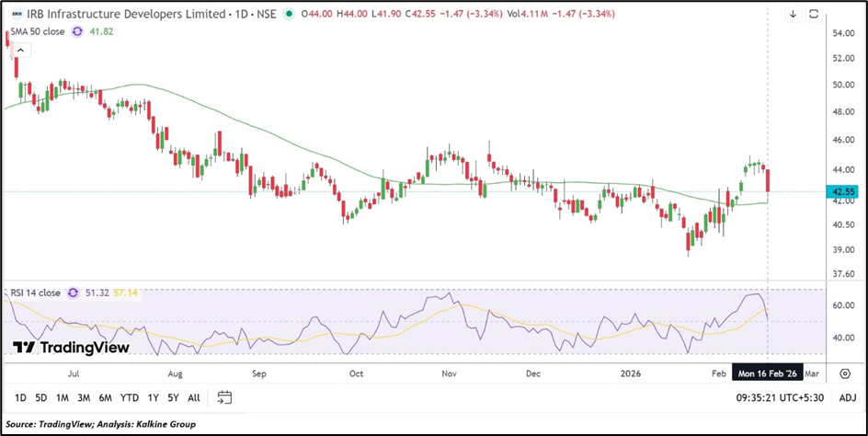Click the green market status dot
This screenshot has width=868, height=436.
pos(291,15)
